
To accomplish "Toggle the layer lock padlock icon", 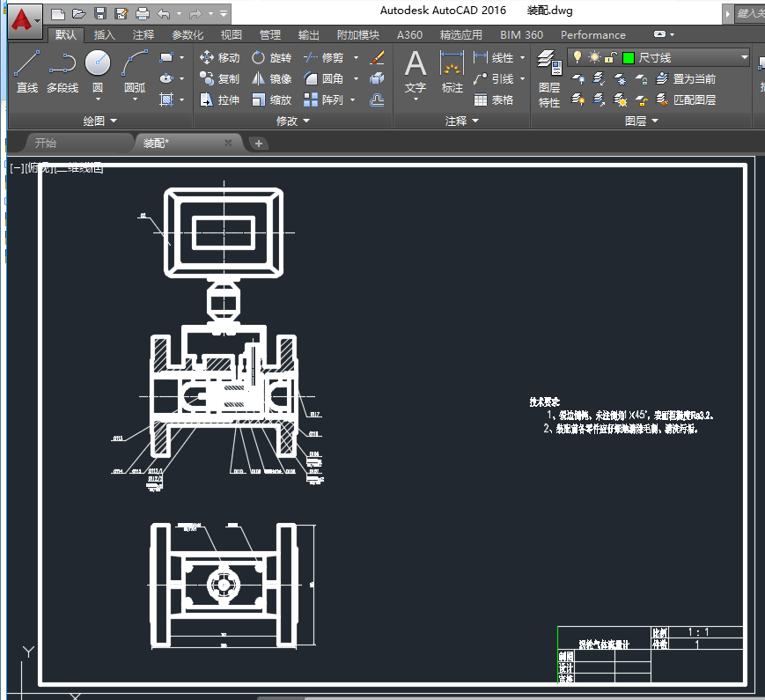I will pyautogui.click(x=609, y=57).
